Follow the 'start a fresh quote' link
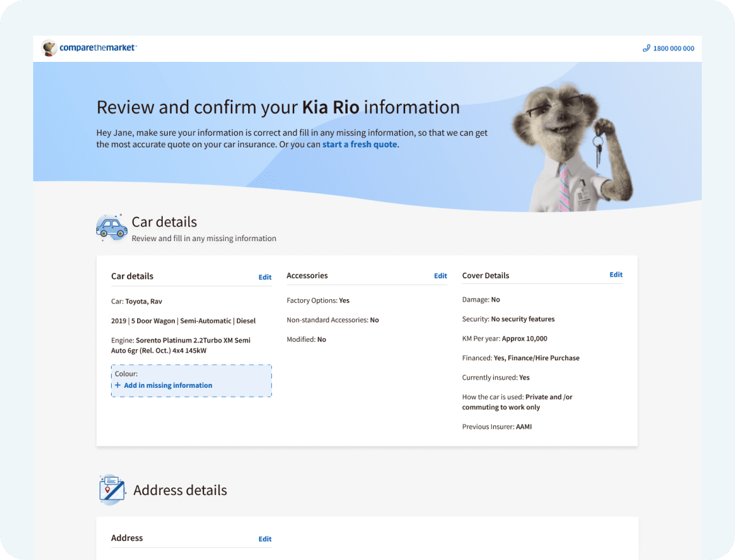Viewport: 735px width, 560px height. [x=360, y=144]
